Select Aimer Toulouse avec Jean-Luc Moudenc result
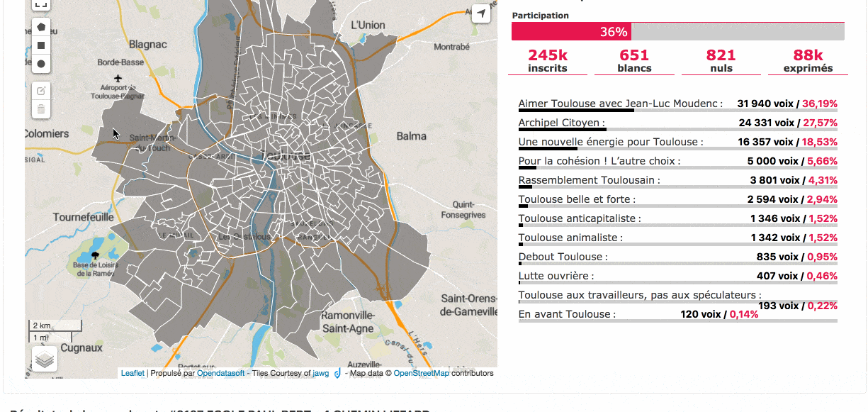This screenshot has width=868, height=412. (x=620, y=104)
